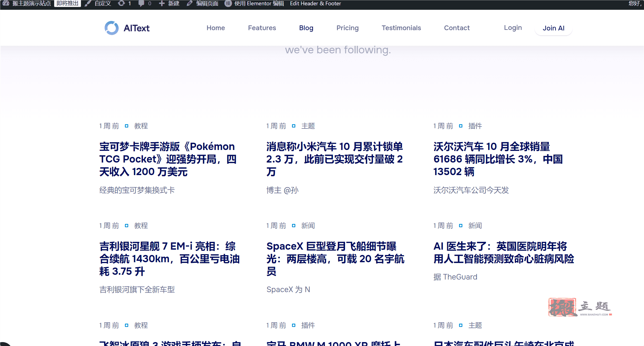Click the pencil icon beside 编辑页面
The image size is (644, 346).
coord(190,3)
